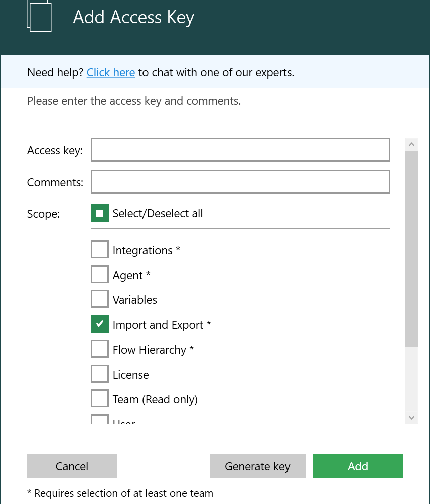Click the Access key input field
The image size is (430, 504).
pyautogui.click(x=240, y=150)
